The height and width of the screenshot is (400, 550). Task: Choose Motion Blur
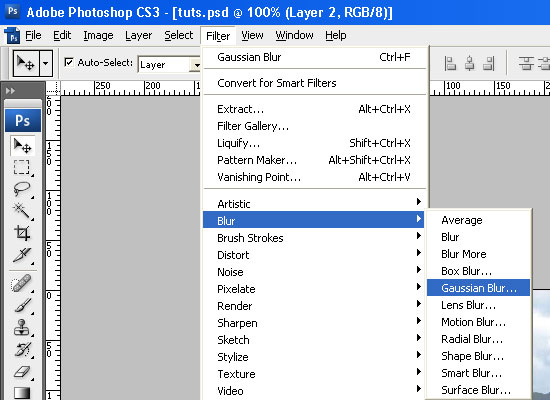[478, 322]
